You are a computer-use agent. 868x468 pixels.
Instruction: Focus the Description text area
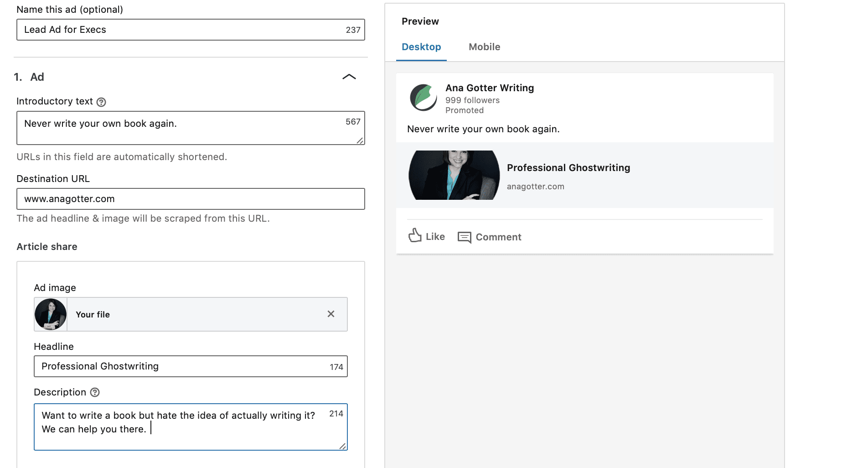(x=191, y=427)
